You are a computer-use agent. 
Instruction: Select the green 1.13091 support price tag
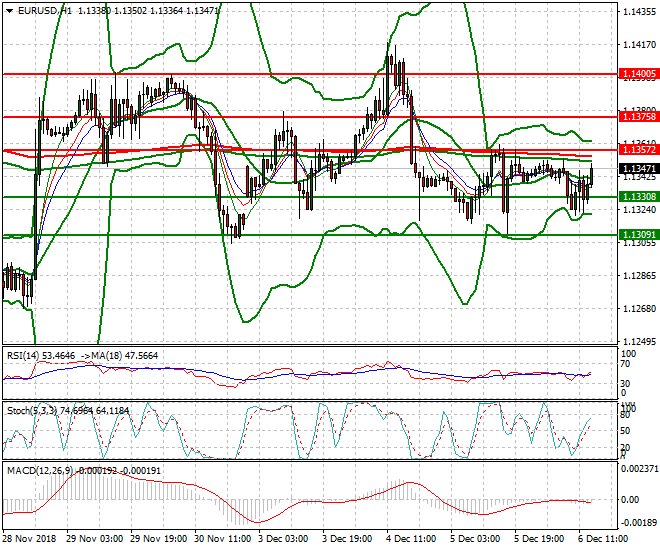[638, 235]
